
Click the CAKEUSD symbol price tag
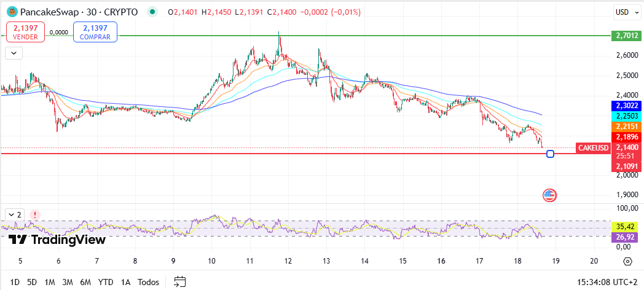pos(592,148)
